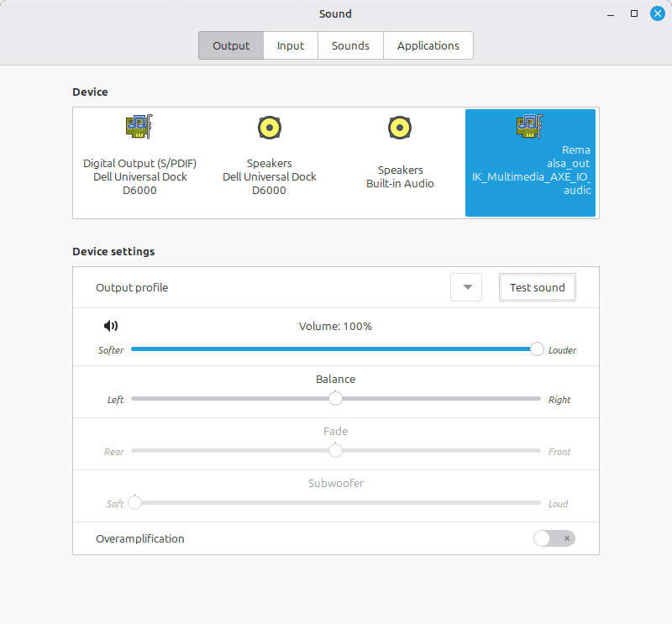Select the Dell Universal Dock Speakers icon
The image size is (672, 624).
pos(269,127)
